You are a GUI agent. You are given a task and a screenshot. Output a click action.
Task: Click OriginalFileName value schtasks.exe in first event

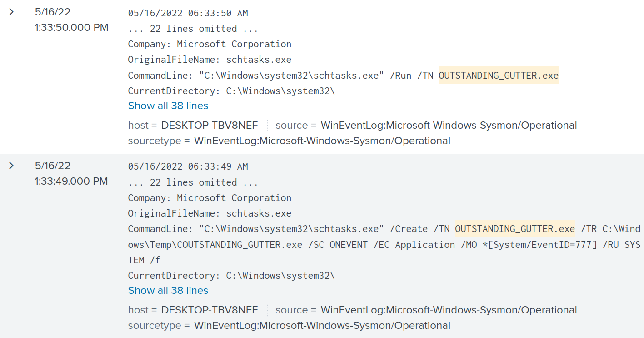click(259, 59)
